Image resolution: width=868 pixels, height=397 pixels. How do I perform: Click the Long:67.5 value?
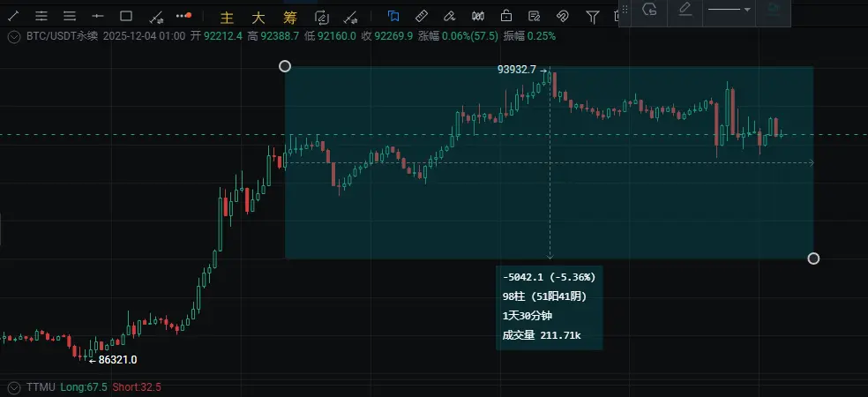pos(84,387)
